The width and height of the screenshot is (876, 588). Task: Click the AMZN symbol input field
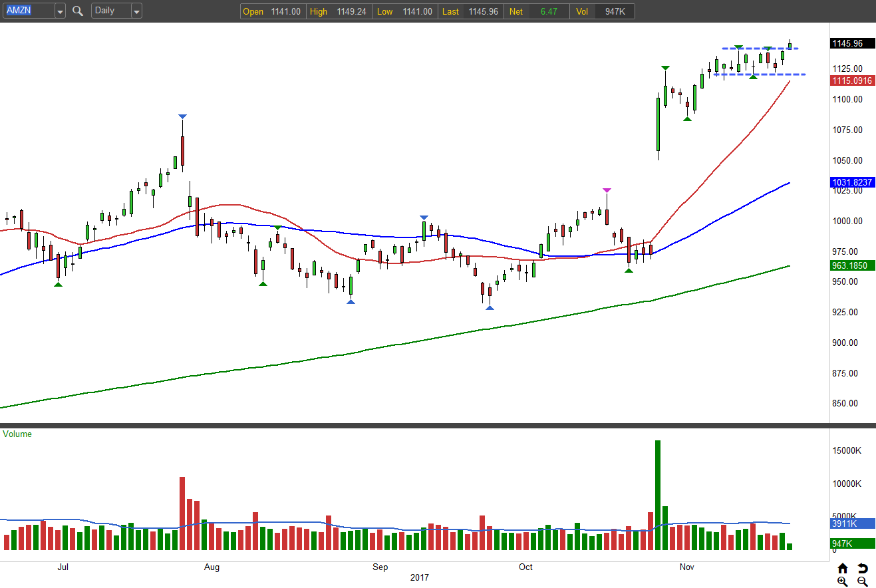tap(29, 11)
